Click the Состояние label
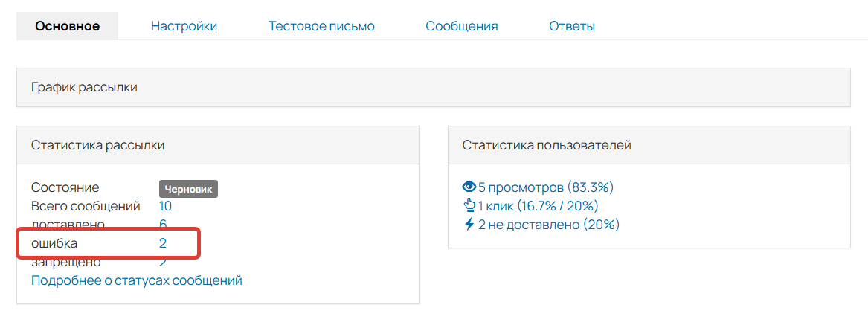The height and width of the screenshot is (328, 868). [65, 187]
